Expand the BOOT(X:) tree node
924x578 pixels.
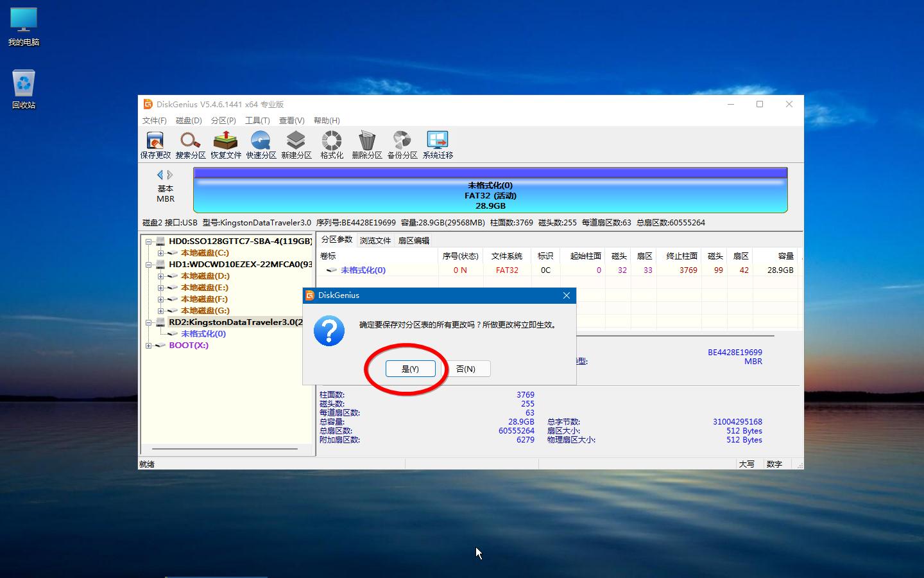(x=149, y=346)
